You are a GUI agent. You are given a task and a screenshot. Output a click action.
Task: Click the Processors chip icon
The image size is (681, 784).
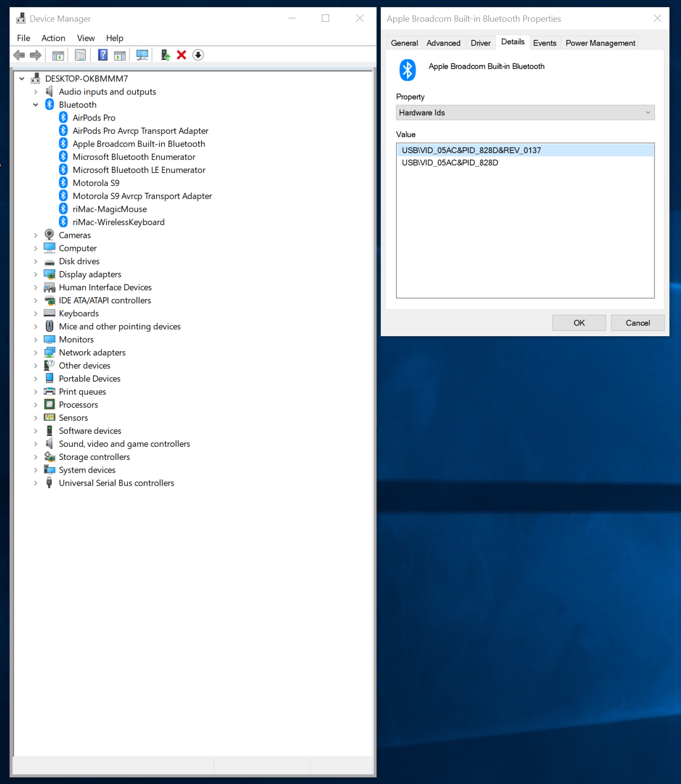pos(49,404)
